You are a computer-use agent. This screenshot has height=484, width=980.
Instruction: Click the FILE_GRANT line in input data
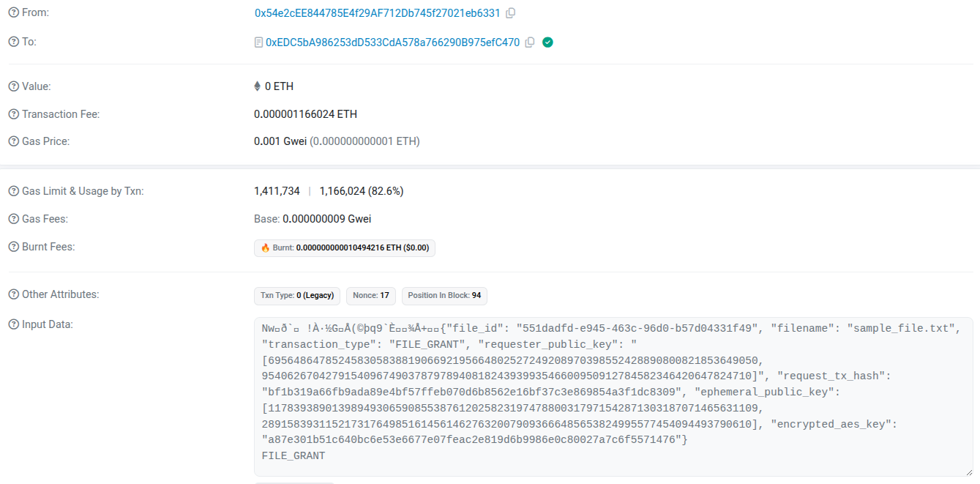click(x=293, y=455)
